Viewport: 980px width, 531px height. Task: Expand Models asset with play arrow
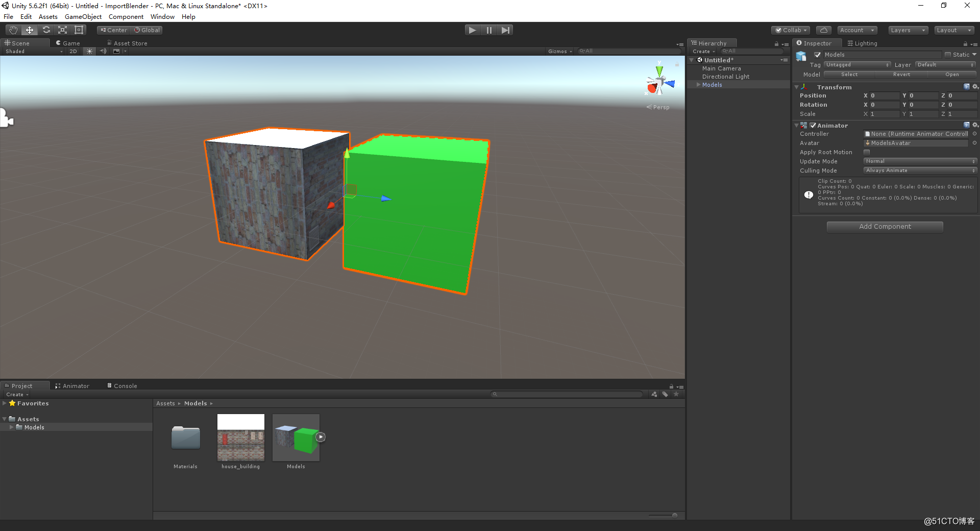[321, 437]
